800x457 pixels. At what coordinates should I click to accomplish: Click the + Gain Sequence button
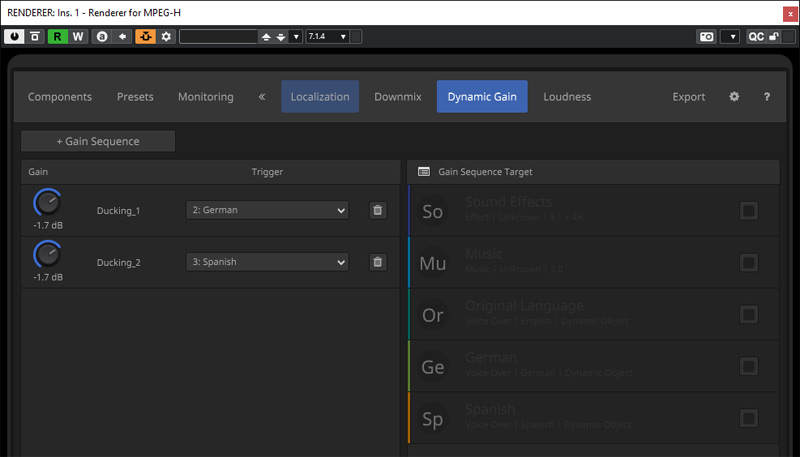click(x=98, y=141)
